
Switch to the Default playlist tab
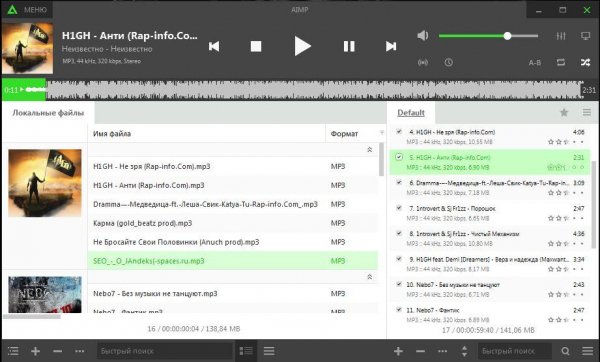tap(411, 113)
